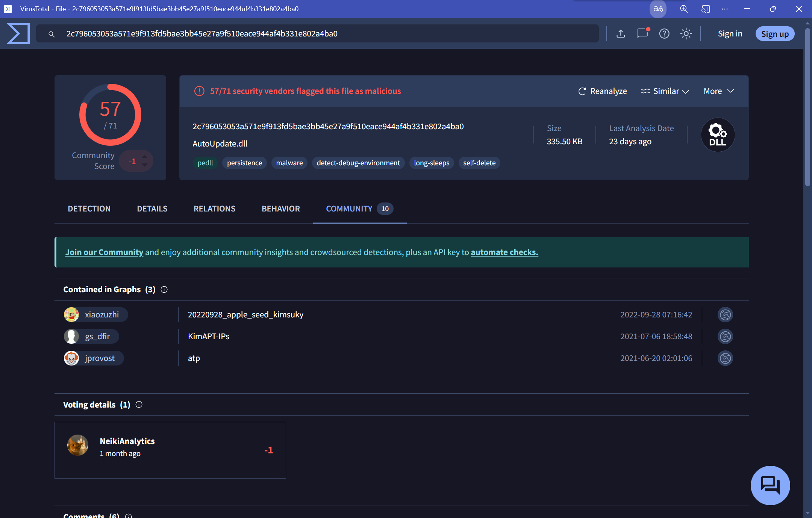The image size is (812, 518).
Task: Click the self-delete tag
Action: 479,163
